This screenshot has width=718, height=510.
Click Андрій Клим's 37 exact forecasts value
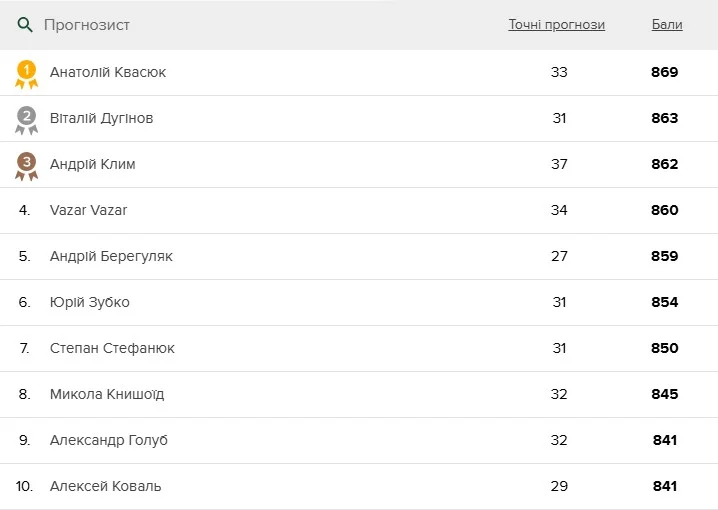[x=559, y=165]
